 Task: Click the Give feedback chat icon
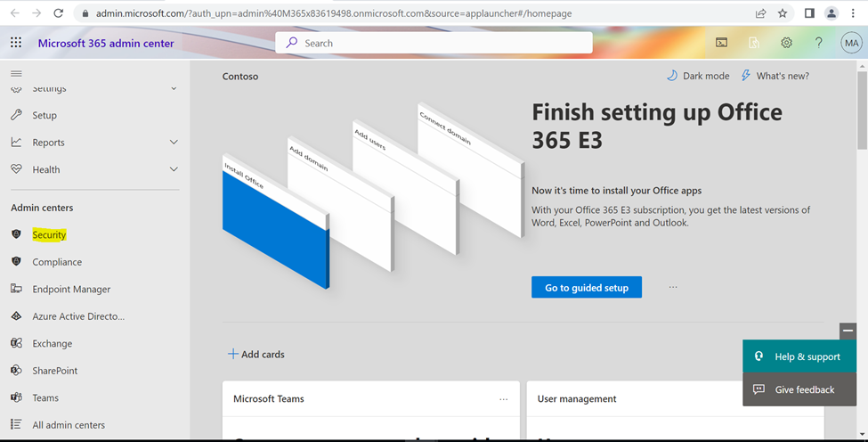(759, 389)
